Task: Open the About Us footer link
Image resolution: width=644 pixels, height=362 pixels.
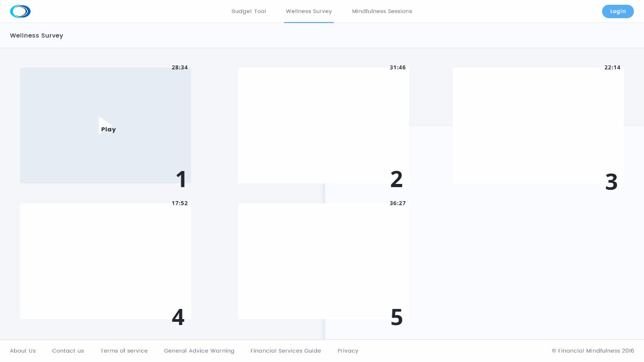Action: coord(23,351)
